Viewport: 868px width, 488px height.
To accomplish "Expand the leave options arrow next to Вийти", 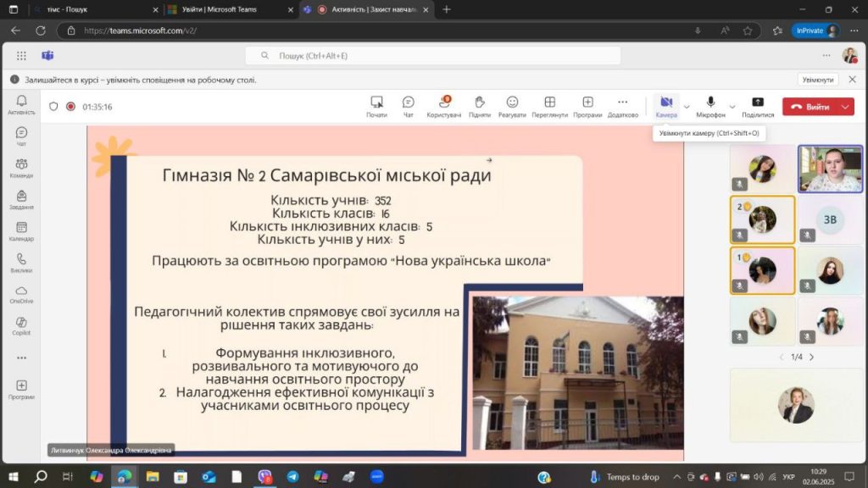I will (x=845, y=107).
